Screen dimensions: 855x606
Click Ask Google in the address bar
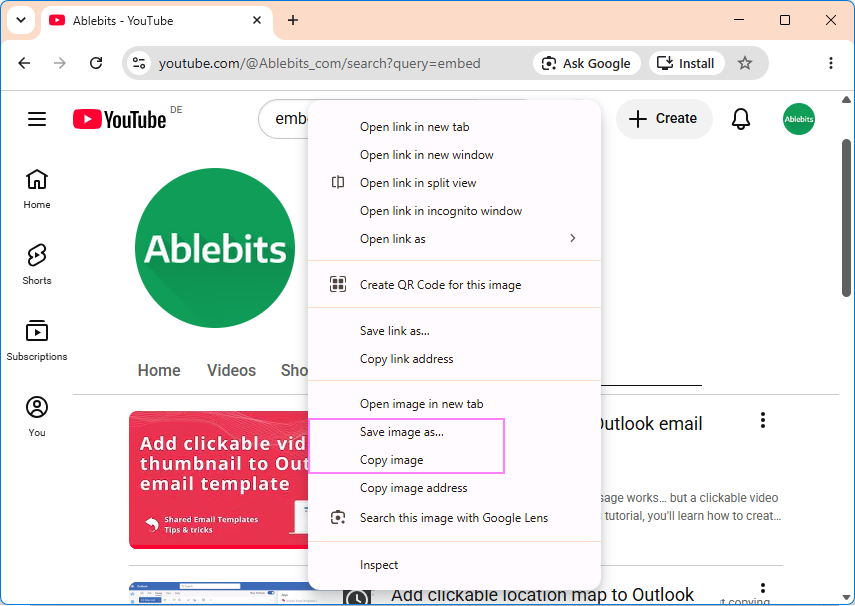point(586,63)
